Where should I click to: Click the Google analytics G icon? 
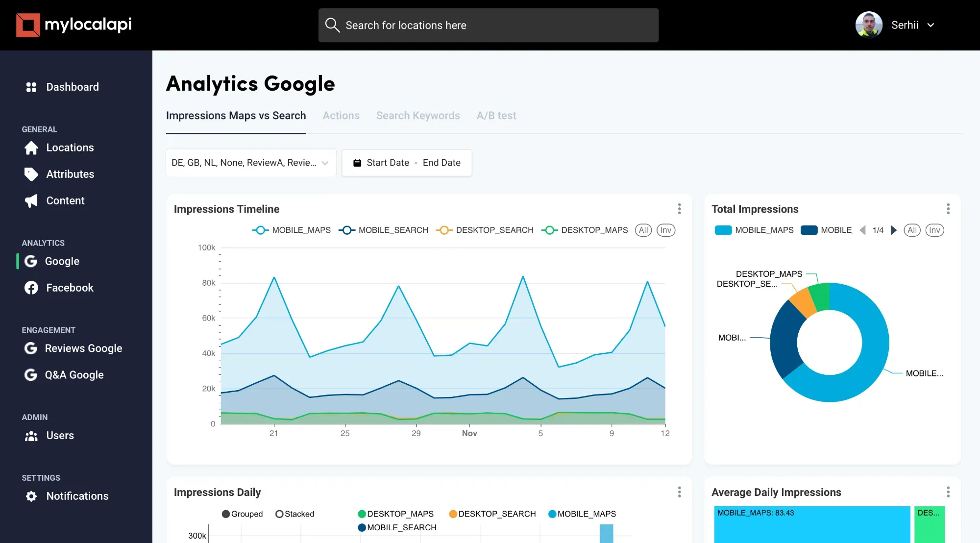[x=30, y=261]
